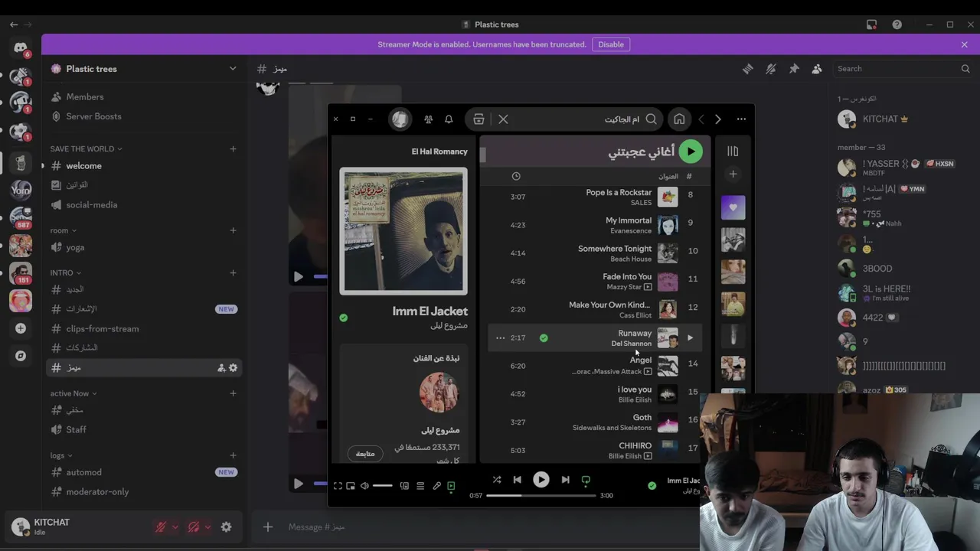Screen dimensions: 980x551
Task: Expand Plastic trees server dropdown
Action: [x=233, y=69]
